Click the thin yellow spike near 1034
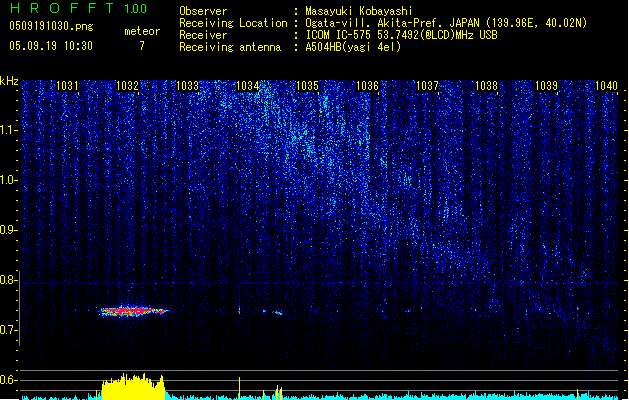 point(239,388)
